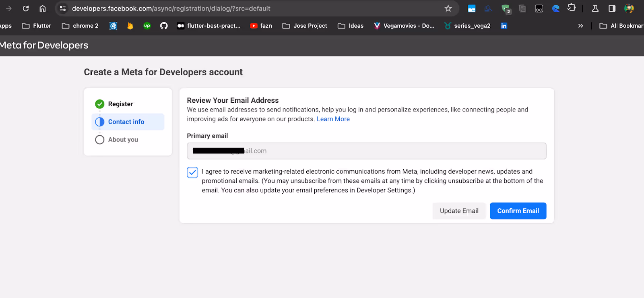Open the blue window-style extension icon
Screen dimensions: 644x298
click(x=471, y=8)
